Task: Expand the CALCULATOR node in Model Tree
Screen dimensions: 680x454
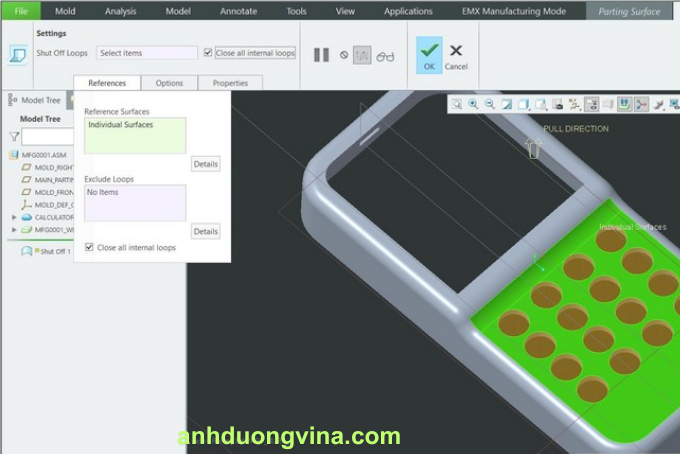Action: (14, 216)
